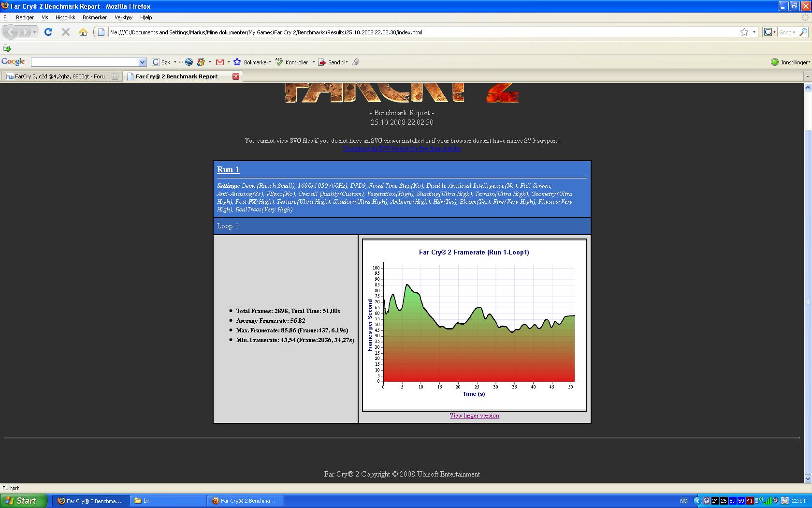Screen dimensions: 812x508
Task: Open the View larger version link
Action: [474, 416]
